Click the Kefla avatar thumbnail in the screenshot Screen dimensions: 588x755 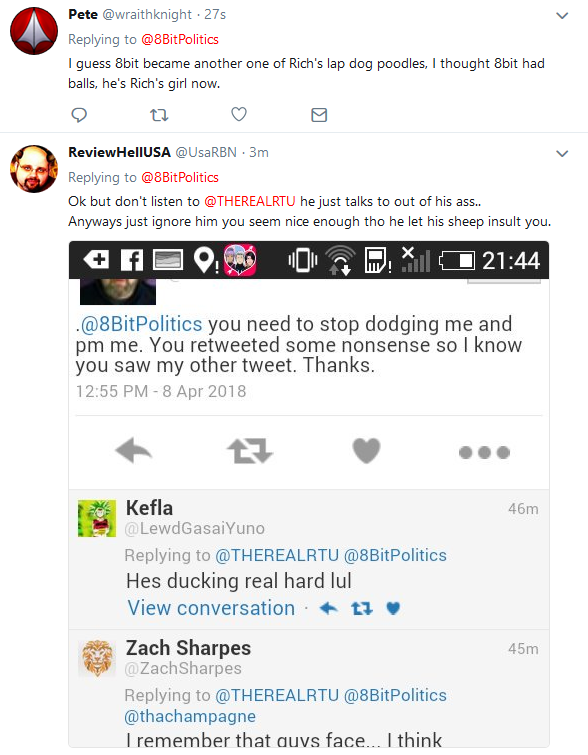point(97,519)
